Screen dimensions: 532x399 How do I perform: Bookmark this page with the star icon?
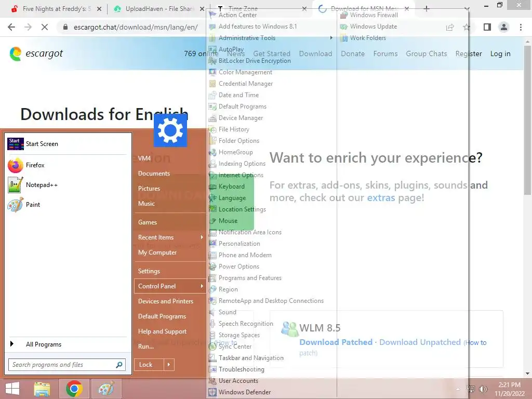pos(467,27)
